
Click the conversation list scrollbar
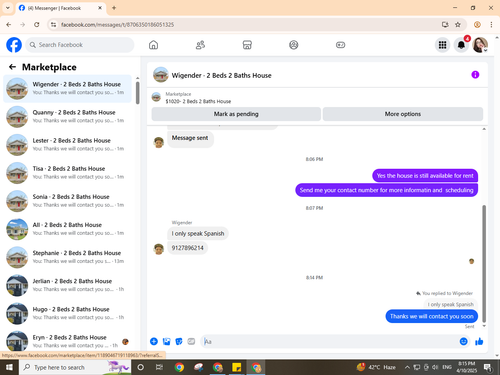[x=137, y=93]
